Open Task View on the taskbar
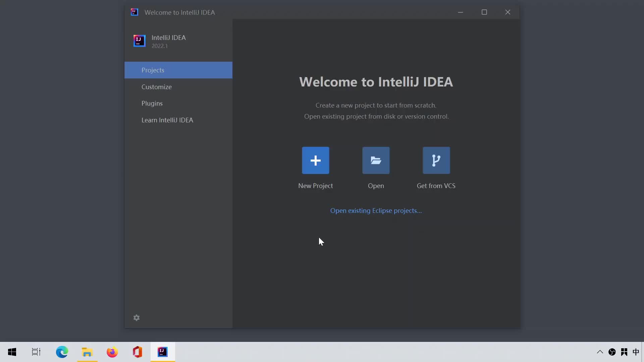This screenshot has width=644, height=362. pyautogui.click(x=36, y=352)
